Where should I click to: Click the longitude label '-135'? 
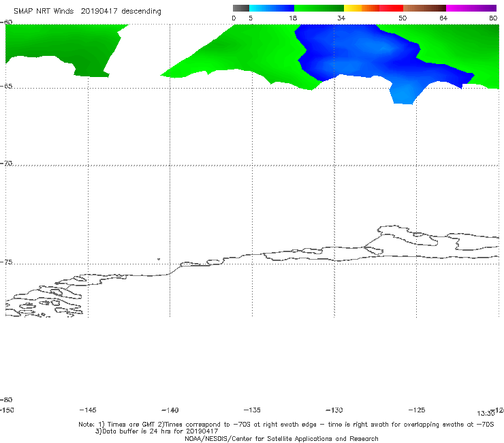tap(252, 410)
